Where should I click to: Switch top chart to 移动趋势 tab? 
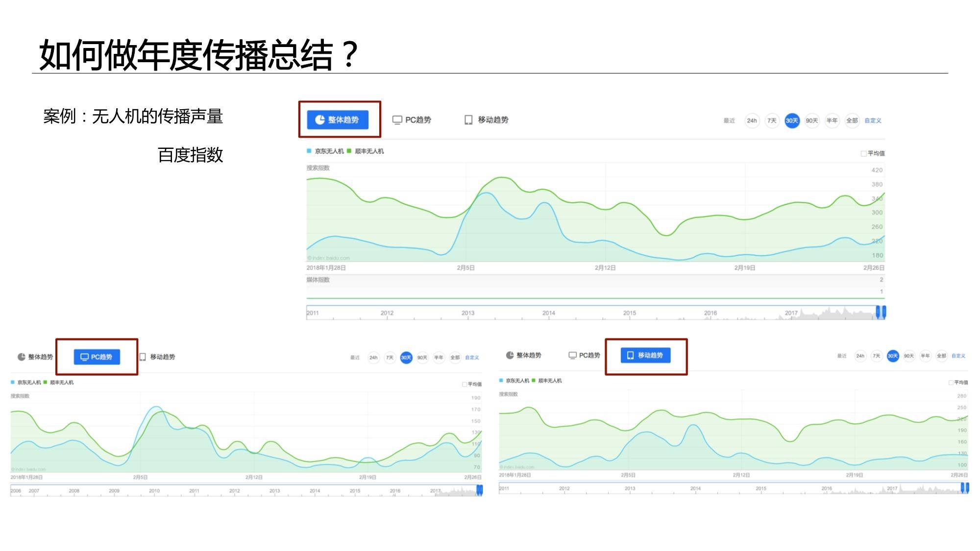pos(487,120)
